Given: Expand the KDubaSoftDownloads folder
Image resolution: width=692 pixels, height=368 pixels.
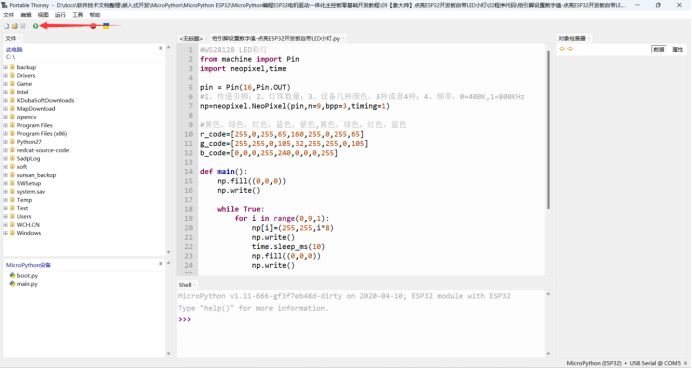Looking at the screenshot, I should coord(6,100).
